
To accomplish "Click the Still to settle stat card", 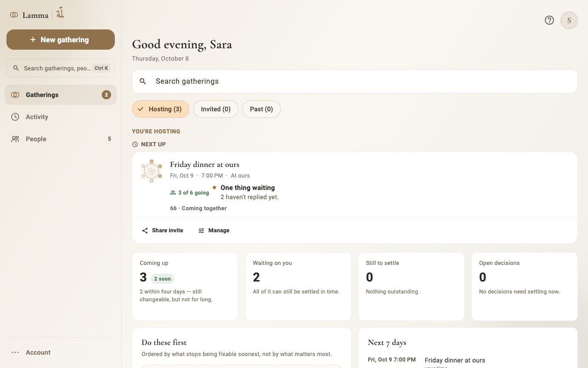I will pyautogui.click(x=411, y=286).
